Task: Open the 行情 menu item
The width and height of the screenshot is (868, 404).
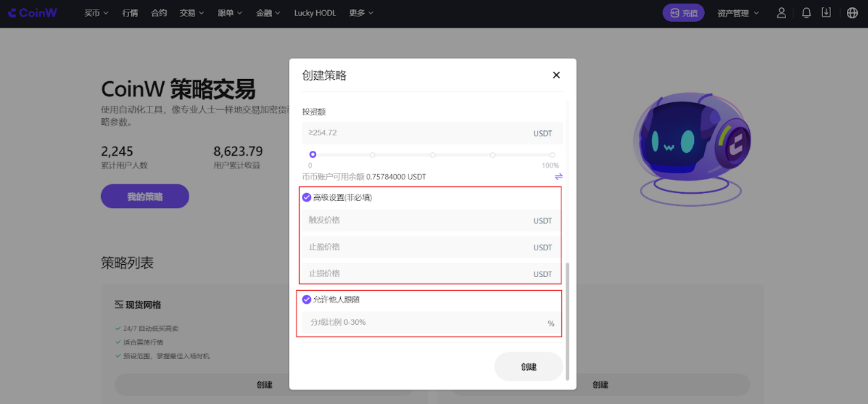Action: [130, 13]
